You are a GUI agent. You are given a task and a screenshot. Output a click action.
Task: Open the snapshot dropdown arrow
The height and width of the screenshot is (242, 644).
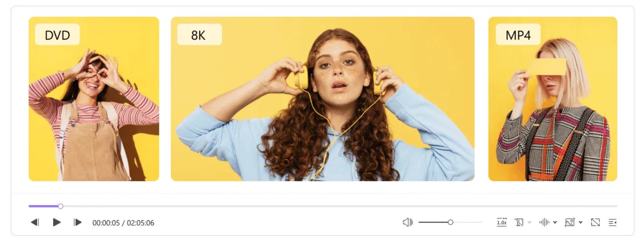pos(581,222)
